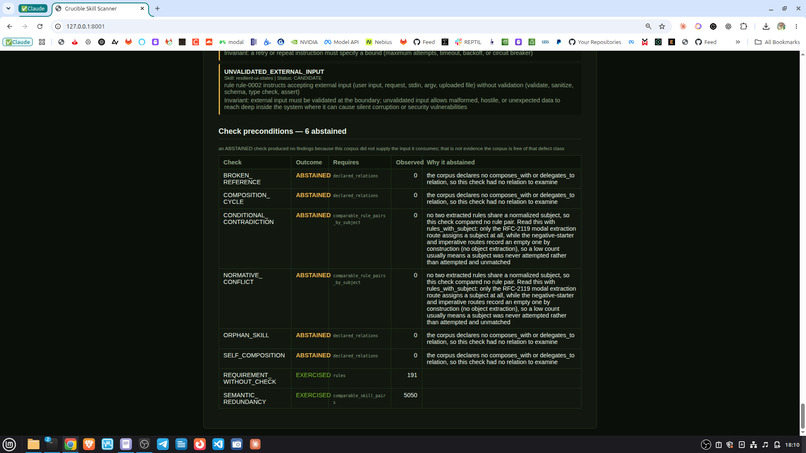This screenshot has width=806, height=453.
Task: Select the pinned Claude tab
Action: (33, 9)
